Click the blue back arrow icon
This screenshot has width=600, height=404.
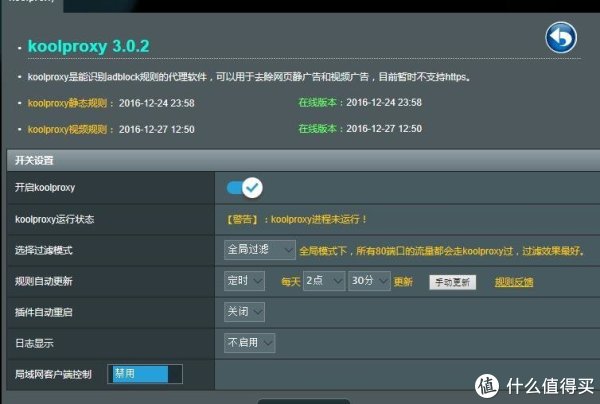point(561,37)
